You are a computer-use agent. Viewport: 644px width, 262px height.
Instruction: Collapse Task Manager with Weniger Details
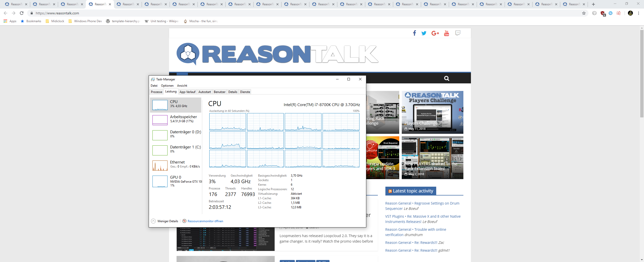coord(165,221)
